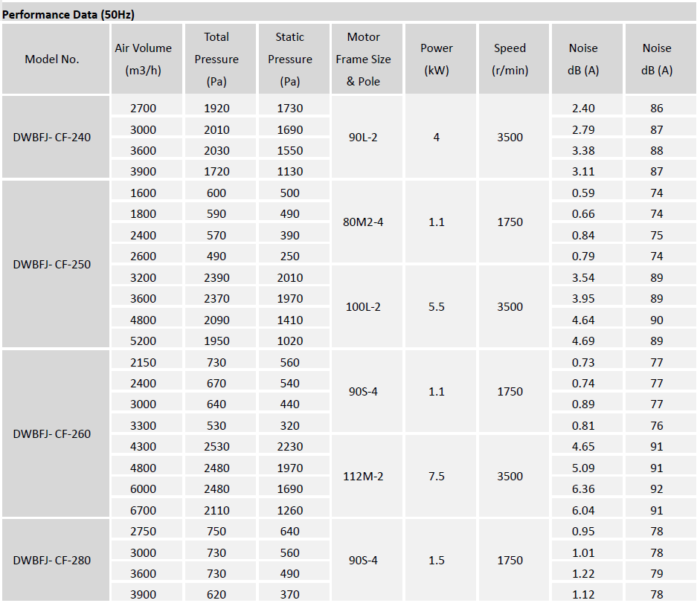Click the 112M-2 motor frame cell
Screen dimensions: 700x603
pyautogui.click(x=363, y=476)
